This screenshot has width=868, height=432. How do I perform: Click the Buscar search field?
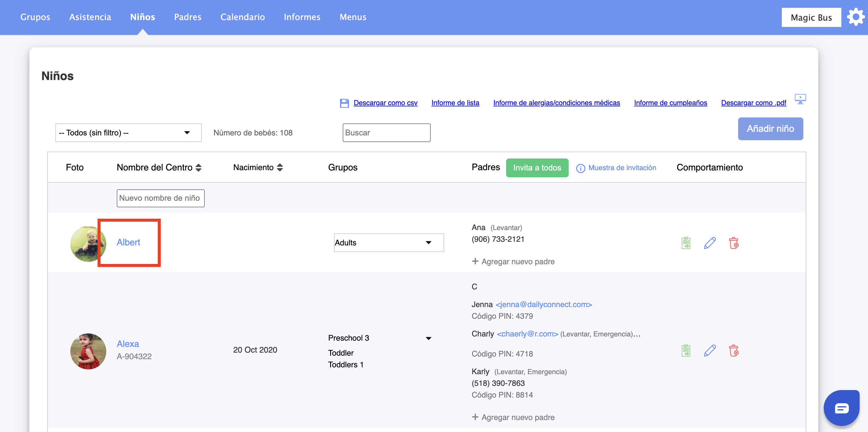(386, 133)
